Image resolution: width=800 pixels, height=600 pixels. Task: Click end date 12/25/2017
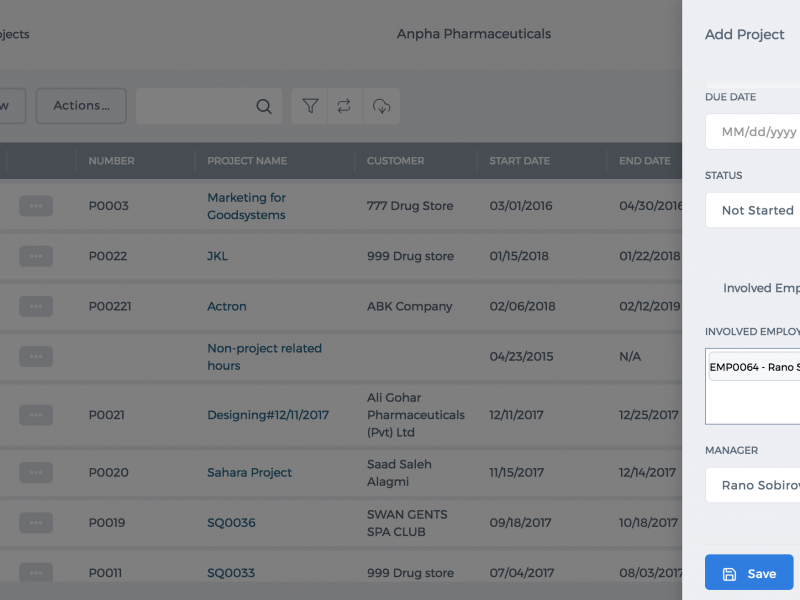tap(649, 415)
